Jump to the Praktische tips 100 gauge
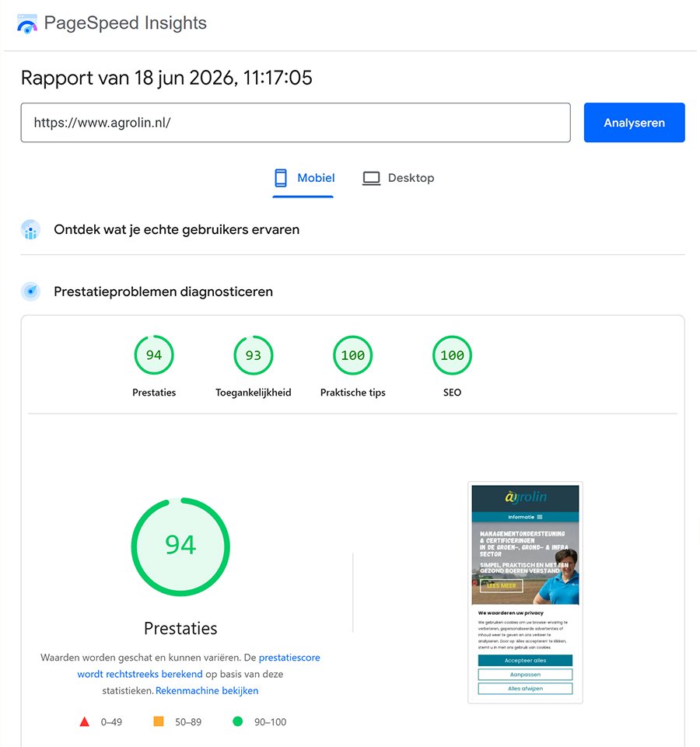 tap(353, 355)
